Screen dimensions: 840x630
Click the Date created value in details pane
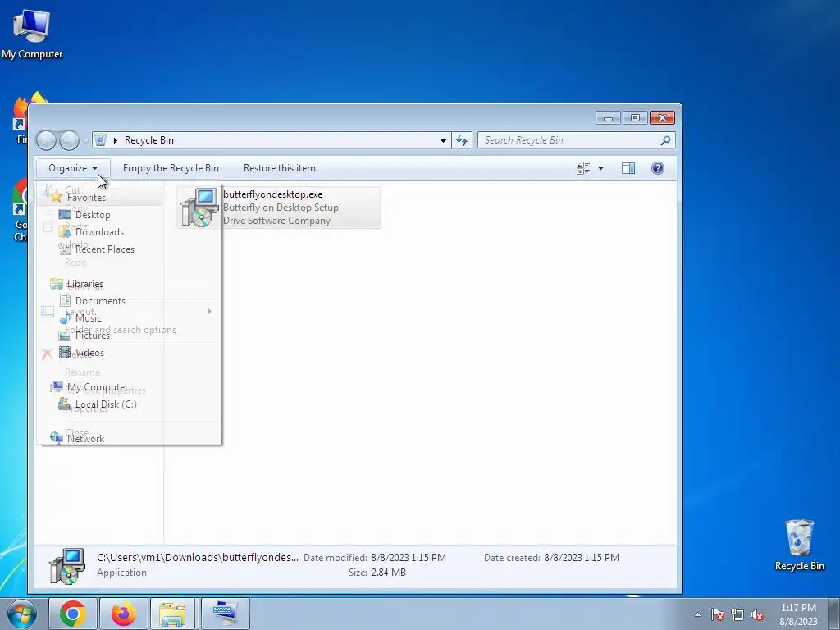[582, 558]
